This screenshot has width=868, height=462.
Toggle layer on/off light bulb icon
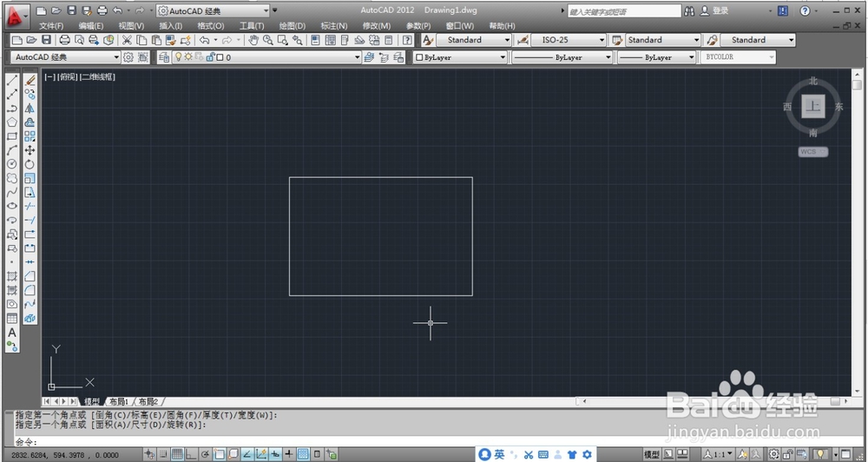click(178, 57)
